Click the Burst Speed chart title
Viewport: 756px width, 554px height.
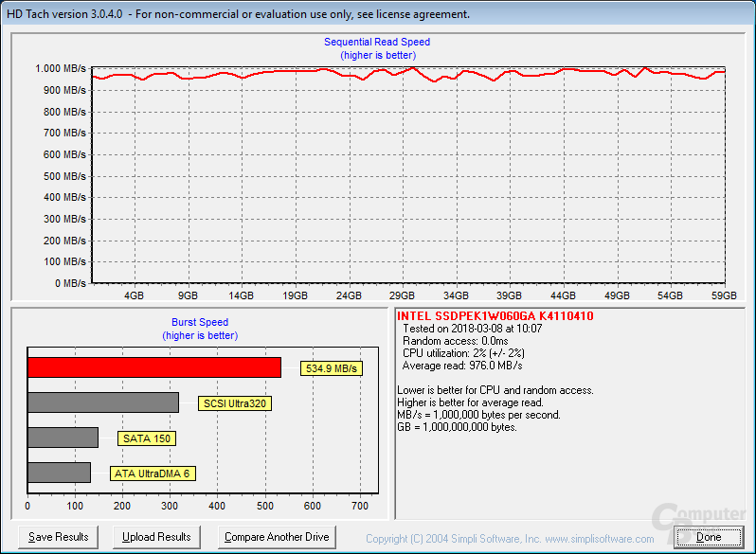200,322
